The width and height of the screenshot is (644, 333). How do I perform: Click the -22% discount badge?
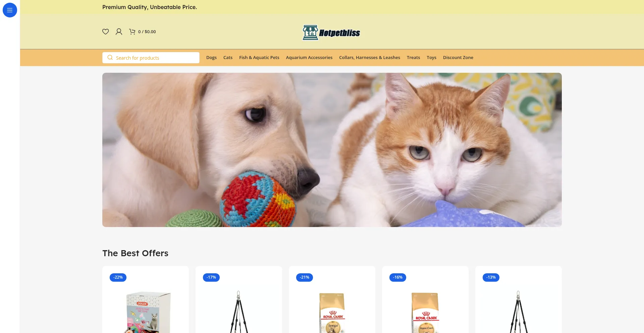point(118,277)
